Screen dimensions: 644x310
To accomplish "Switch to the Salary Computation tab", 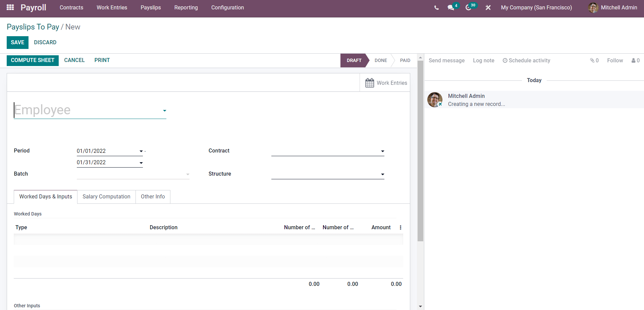I will tap(106, 197).
